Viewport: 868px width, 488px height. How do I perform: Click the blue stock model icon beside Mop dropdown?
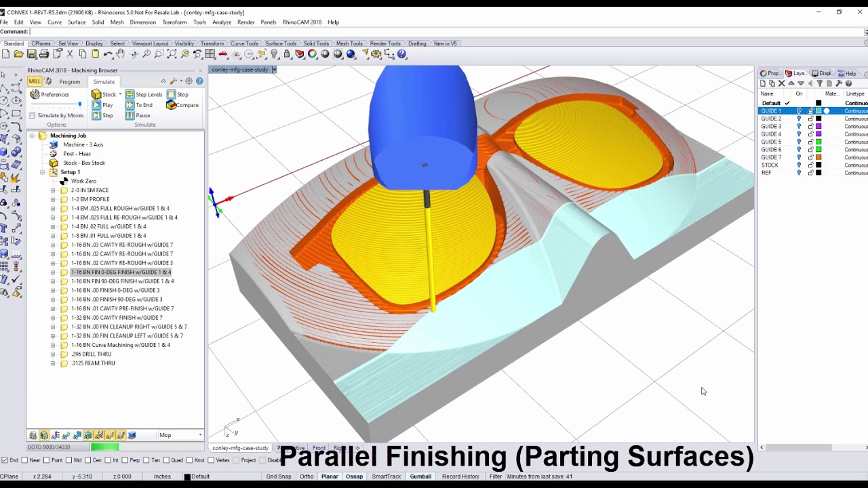click(x=132, y=435)
